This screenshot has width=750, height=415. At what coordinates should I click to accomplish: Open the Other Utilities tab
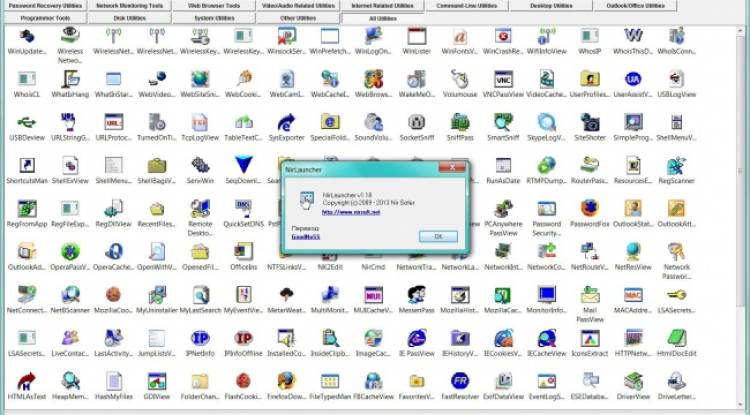(x=298, y=18)
